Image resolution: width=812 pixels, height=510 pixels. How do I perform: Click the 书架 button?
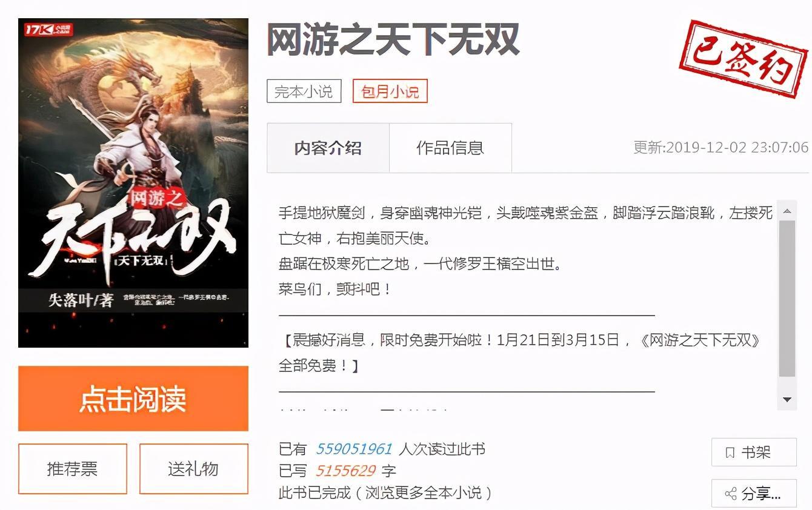754,452
